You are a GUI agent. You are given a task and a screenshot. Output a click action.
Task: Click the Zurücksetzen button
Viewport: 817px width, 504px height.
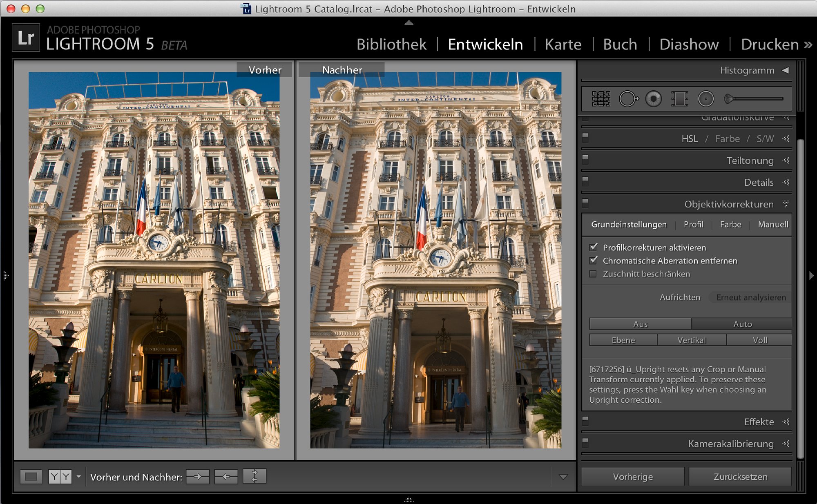pos(740,477)
